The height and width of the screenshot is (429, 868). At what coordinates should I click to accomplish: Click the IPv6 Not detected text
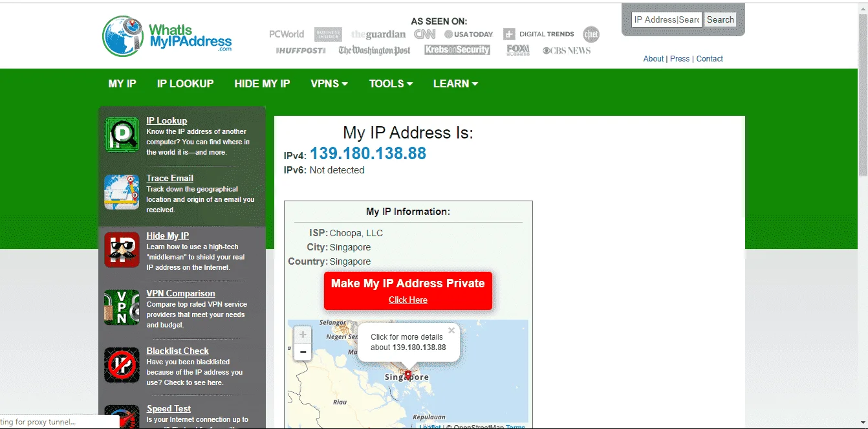[x=337, y=170]
